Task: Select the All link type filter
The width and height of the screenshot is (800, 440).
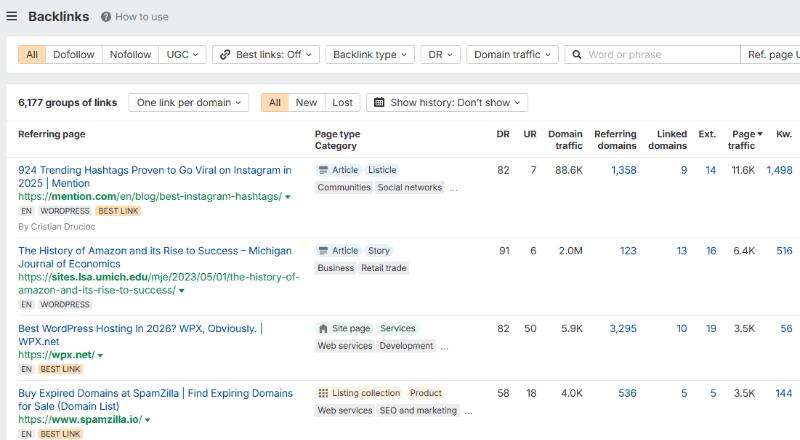Action: (x=32, y=55)
